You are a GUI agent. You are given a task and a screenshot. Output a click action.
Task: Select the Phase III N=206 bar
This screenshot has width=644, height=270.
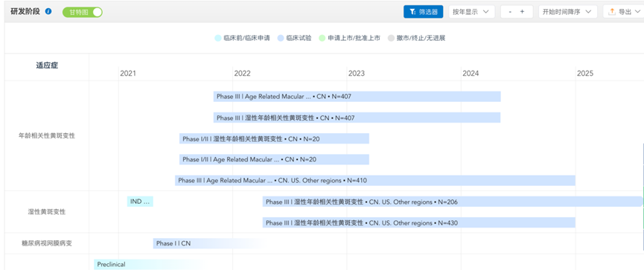pyautogui.click(x=453, y=202)
